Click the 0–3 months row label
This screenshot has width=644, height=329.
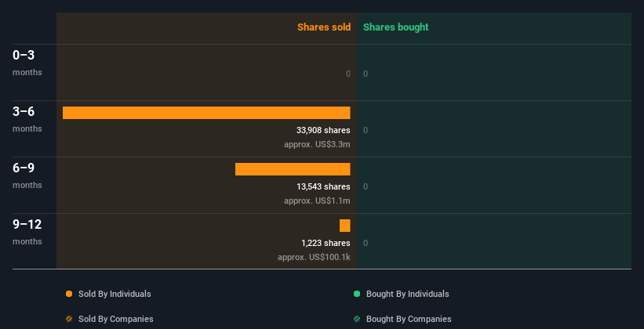click(27, 63)
